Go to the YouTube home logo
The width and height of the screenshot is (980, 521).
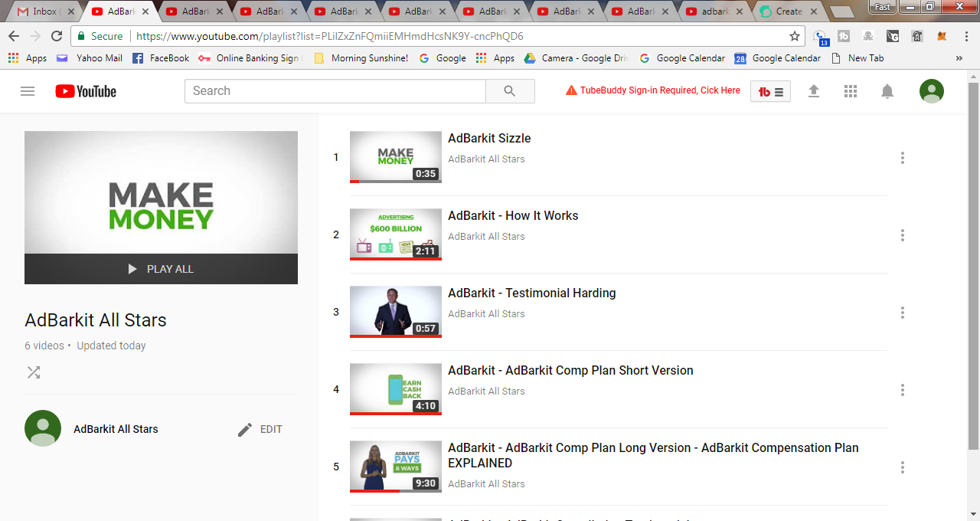pyautogui.click(x=86, y=91)
